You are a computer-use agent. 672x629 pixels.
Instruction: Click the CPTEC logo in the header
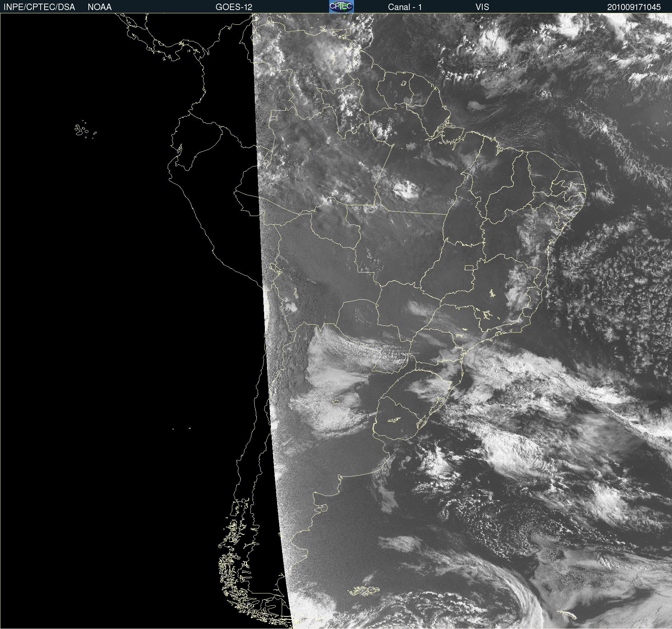[341, 6]
